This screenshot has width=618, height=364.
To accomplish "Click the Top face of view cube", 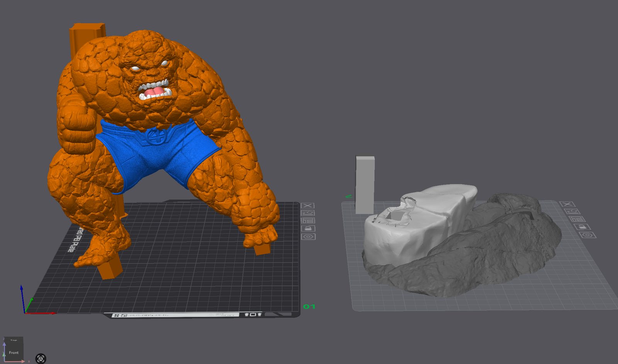I will coord(14,340).
